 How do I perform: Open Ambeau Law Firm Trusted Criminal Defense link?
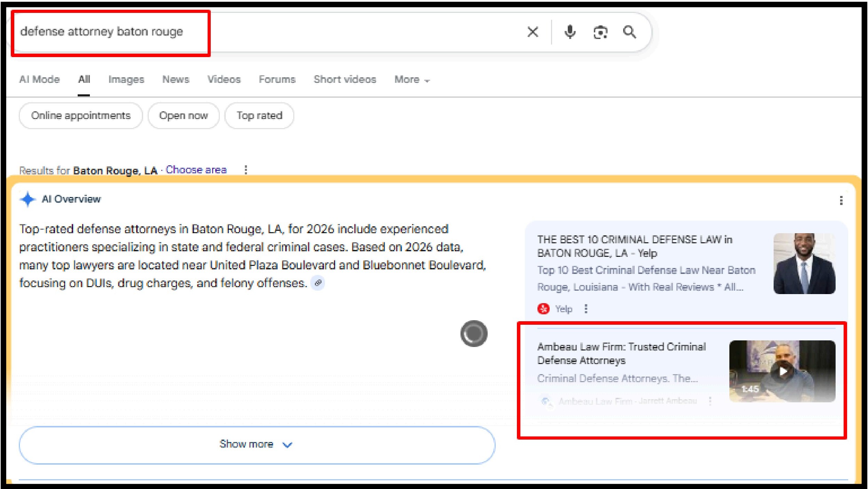pyautogui.click(x=621, y=353)
